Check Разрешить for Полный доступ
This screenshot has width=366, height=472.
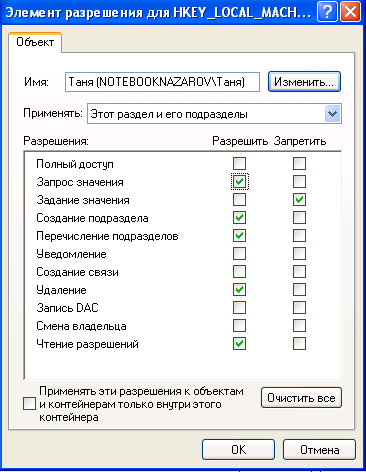click(x=239, y=164)
